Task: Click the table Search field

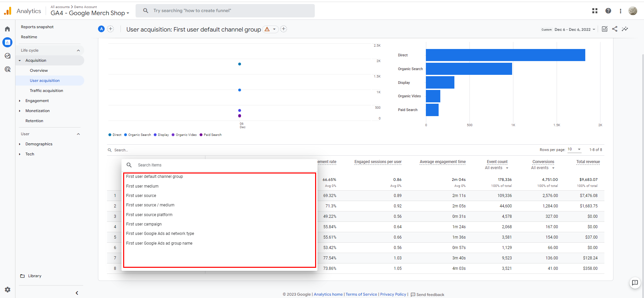Action: pyautogui.click(x=121, y=150)
